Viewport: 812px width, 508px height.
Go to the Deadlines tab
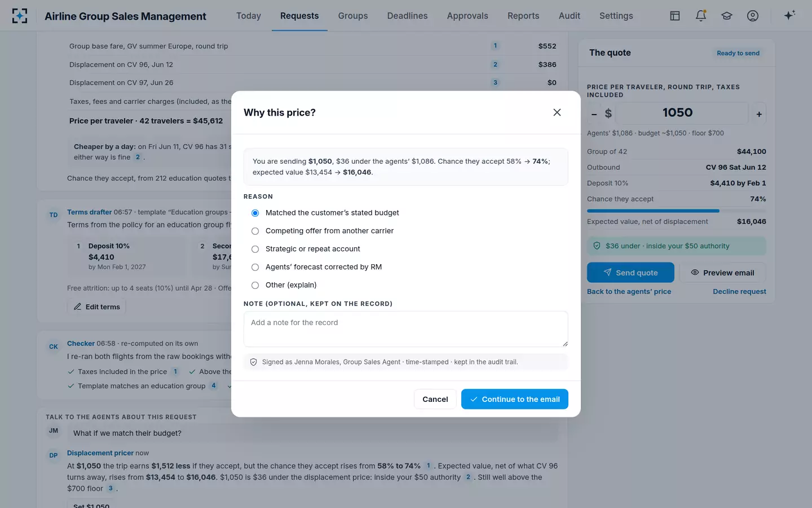pos(407,16)
